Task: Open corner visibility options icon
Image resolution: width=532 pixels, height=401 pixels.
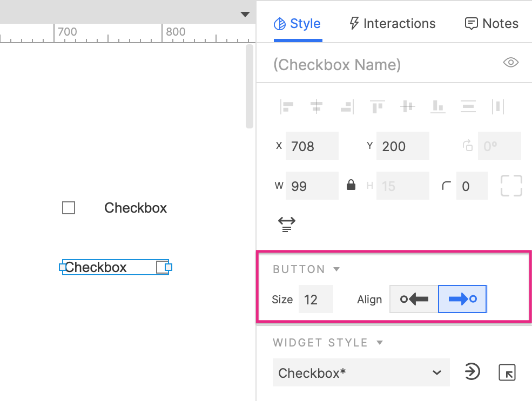Action: (x=511, y=186)
